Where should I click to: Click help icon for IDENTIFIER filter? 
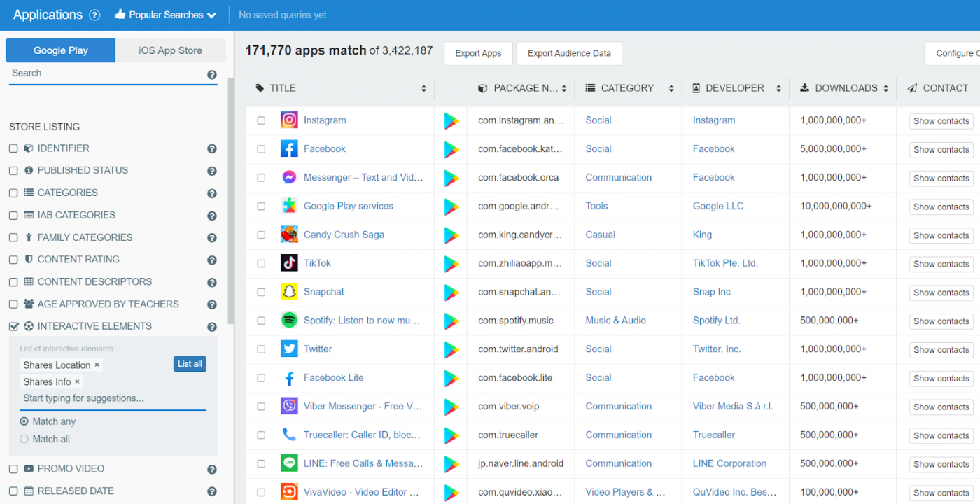point(212,149)
